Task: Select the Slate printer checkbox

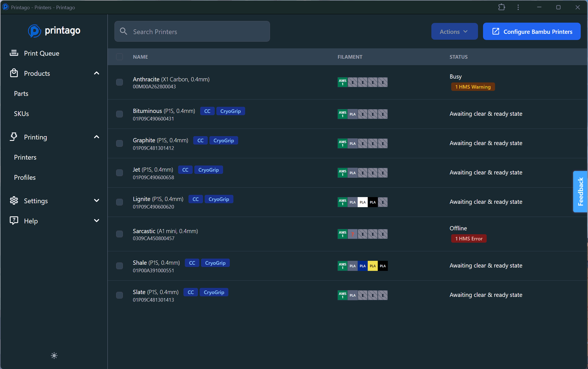Action: (x=119, y=295)
